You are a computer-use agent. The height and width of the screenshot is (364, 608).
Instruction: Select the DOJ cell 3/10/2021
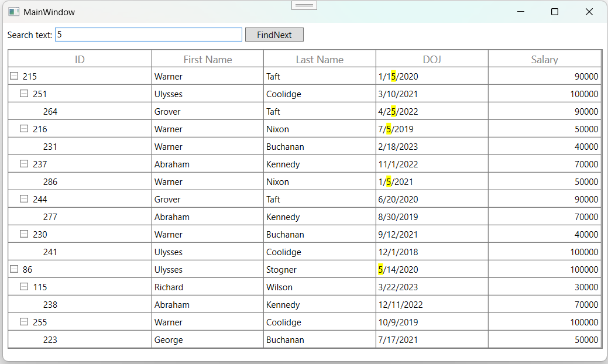(432, 94)
